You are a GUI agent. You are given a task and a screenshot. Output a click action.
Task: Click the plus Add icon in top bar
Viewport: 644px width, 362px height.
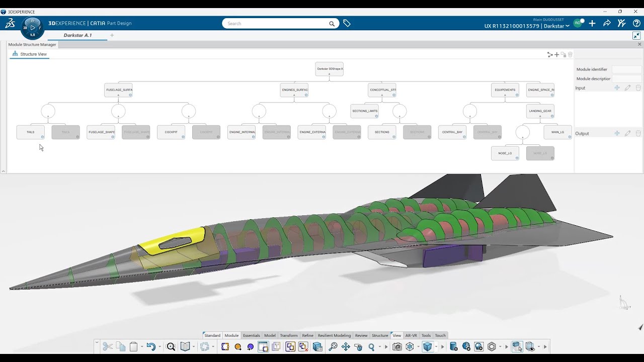[592, 23]
